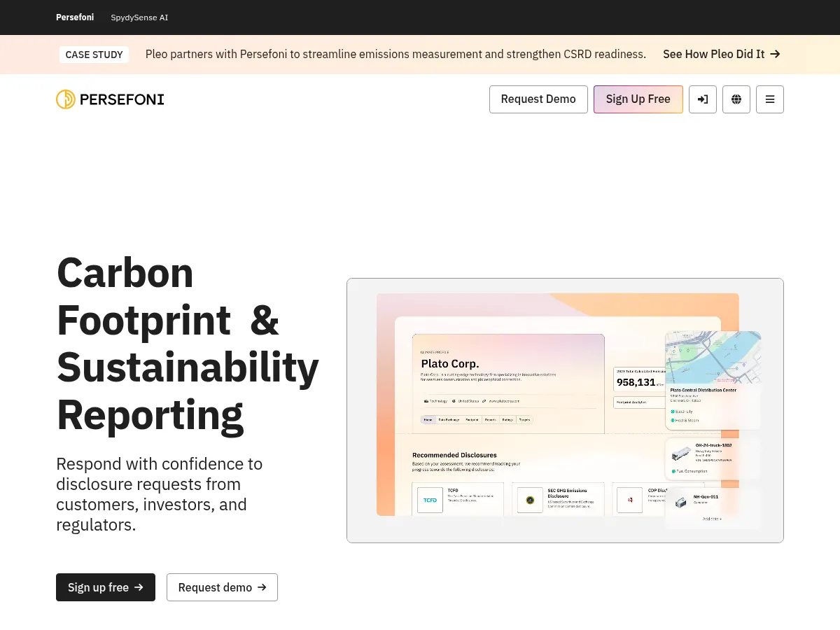The image size is (840, 630).
Task: Open the language globe icon
Action: click(736, 99)
